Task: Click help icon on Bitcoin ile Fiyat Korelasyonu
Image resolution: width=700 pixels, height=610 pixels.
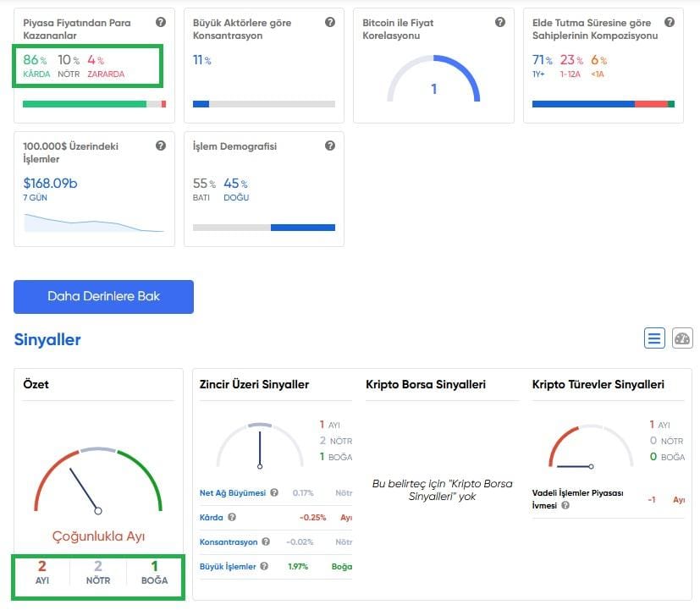Action: 500,22
